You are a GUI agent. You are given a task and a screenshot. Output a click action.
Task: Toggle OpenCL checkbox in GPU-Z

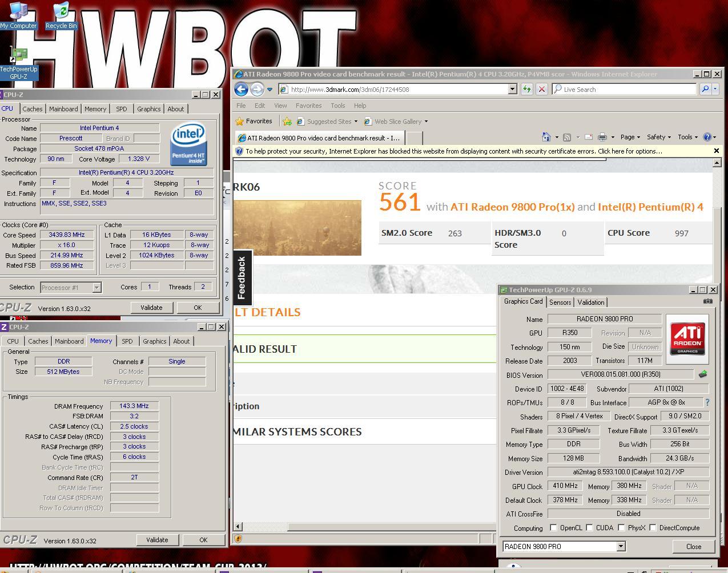pos(553,527)
